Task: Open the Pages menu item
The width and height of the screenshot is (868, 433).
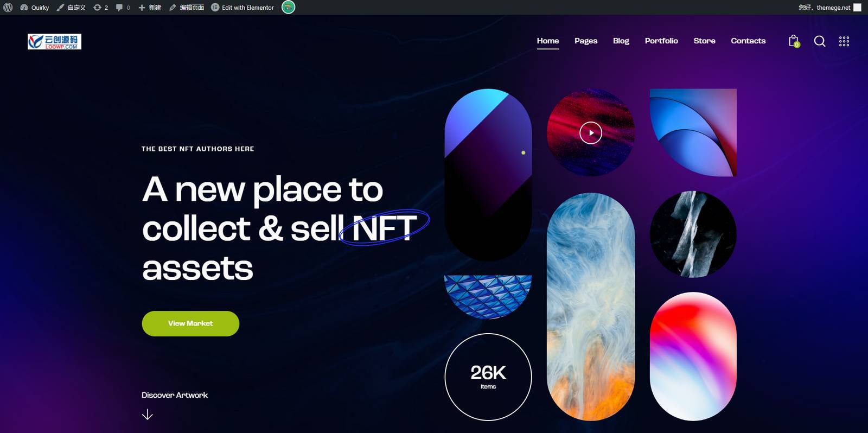Action: tap(586, 41)
